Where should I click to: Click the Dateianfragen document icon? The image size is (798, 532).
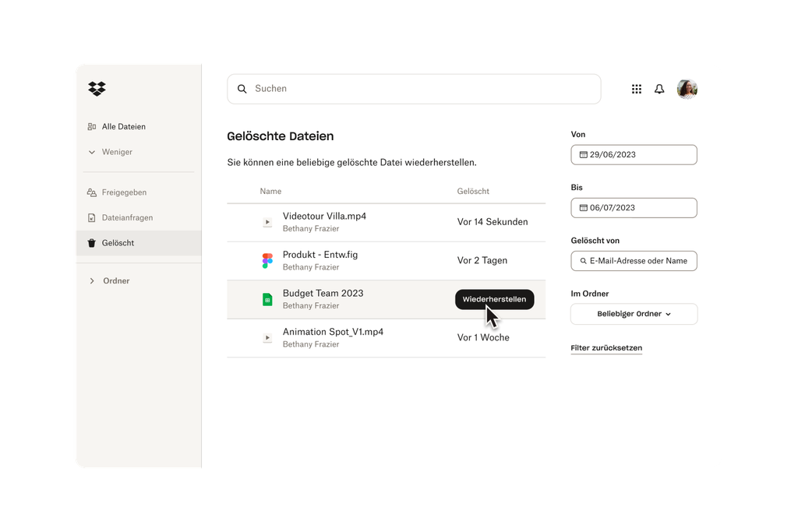click(93, 217)
